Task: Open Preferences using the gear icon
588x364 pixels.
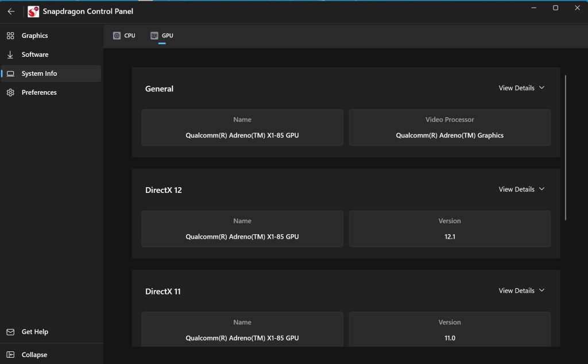Action: tap(9, 92)
